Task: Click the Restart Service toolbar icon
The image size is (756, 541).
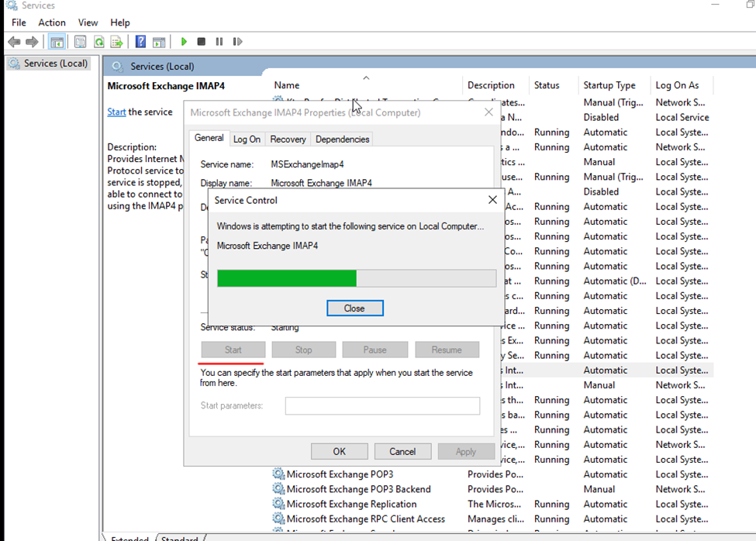Action: coord(237,42)
